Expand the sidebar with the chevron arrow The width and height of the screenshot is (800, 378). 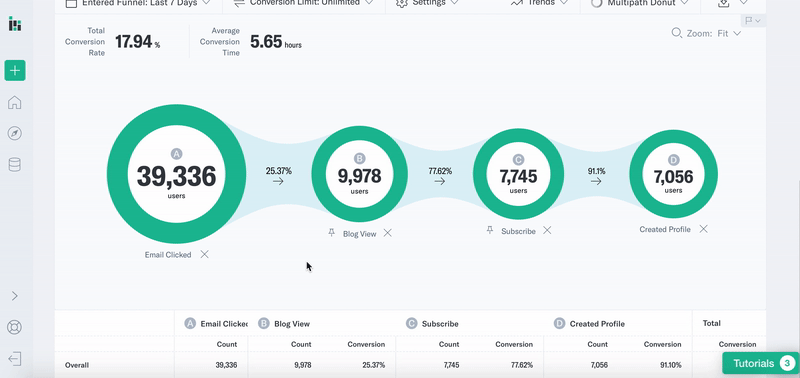click(x=15, y=296)
